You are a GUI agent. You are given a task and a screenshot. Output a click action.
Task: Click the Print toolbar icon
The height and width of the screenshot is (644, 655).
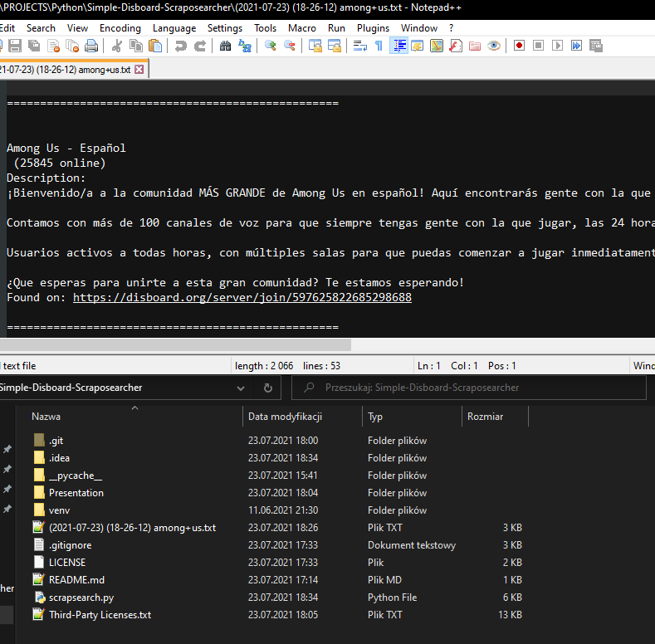click(91, 46)
